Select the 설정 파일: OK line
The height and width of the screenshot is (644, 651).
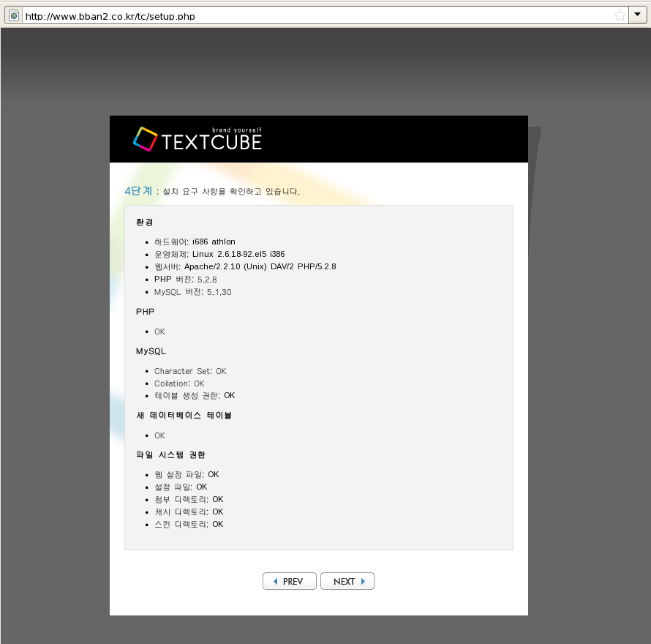pos(181,487)
